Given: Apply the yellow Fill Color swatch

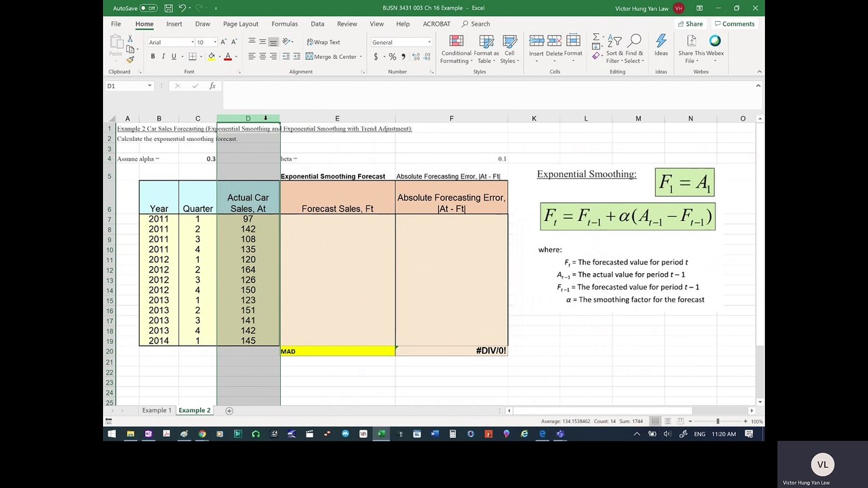Looking at the screenshot, I should pyautogui.click(x=212, y=57).
